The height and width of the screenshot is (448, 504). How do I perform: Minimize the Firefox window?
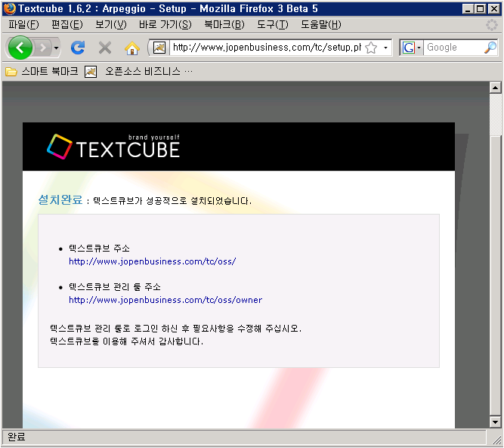468,8
